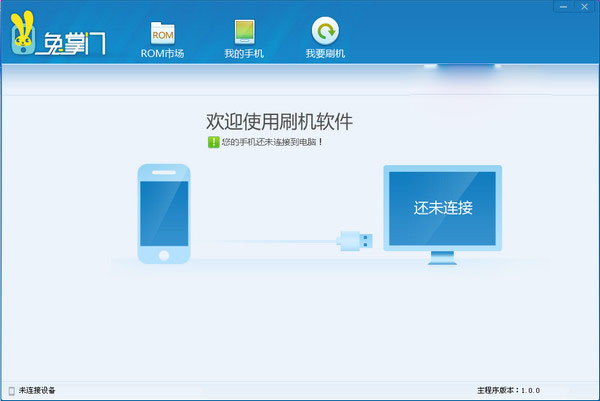Click the small phone icon in status bar
Screen dimensions: 600x401
11,390
